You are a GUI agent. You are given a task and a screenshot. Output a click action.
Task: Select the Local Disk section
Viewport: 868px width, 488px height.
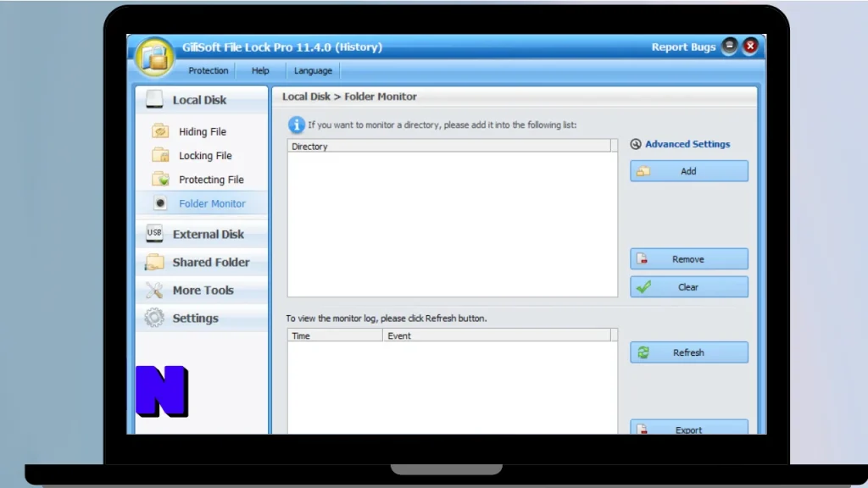click(x=202, y=100)
